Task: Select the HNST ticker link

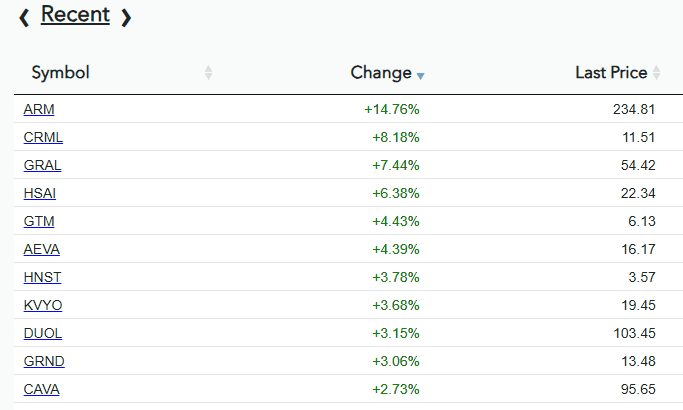Action: pos(42,277)
